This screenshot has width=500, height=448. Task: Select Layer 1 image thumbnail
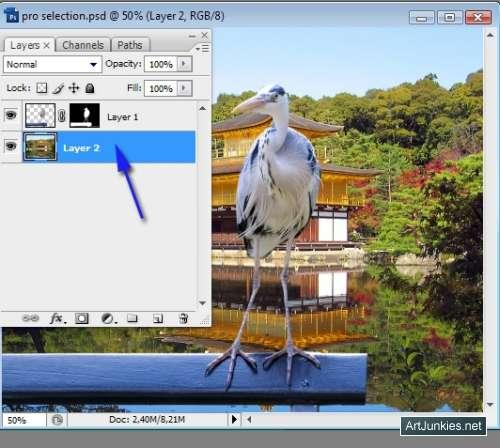tap(40, 115)
